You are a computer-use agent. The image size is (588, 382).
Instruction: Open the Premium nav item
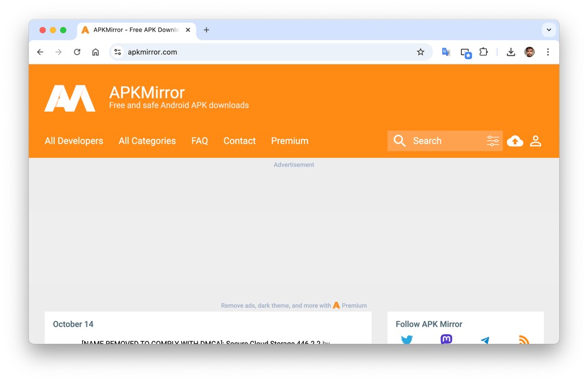[x=290, y=141]
